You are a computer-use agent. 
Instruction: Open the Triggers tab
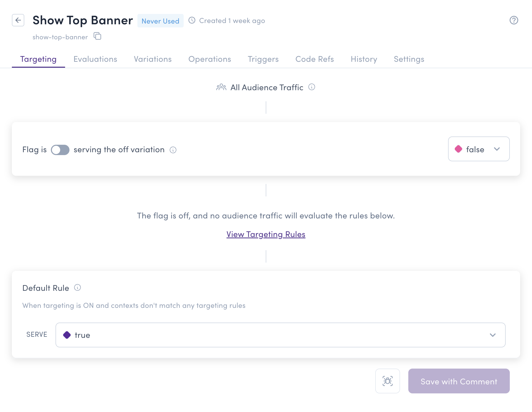coord(263,59)
